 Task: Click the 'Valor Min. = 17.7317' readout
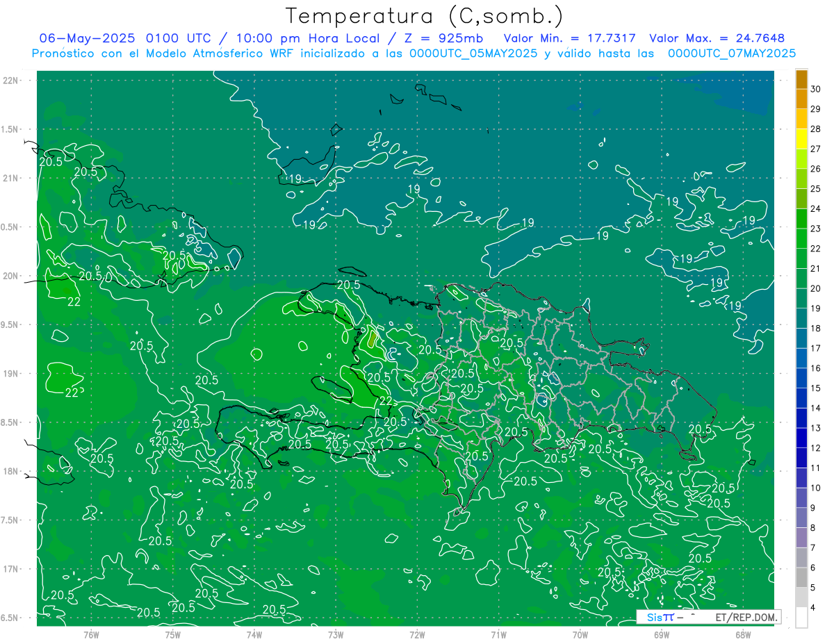pyautogui.click(x=570, y=38)
